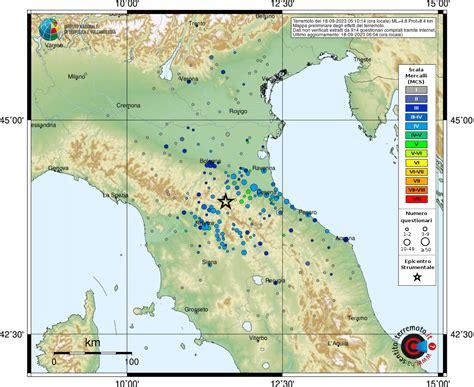Viewport: 474px width, 387px height.
Task: Click the epicenter star on the map
Action: coord(226,201)
